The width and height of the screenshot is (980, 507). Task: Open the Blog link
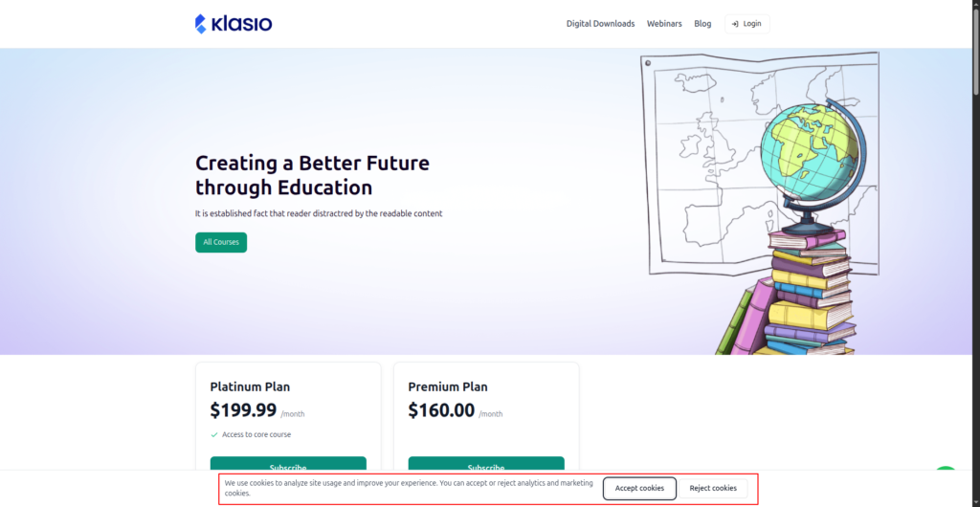pyautogui.click(x=702, y=24)
